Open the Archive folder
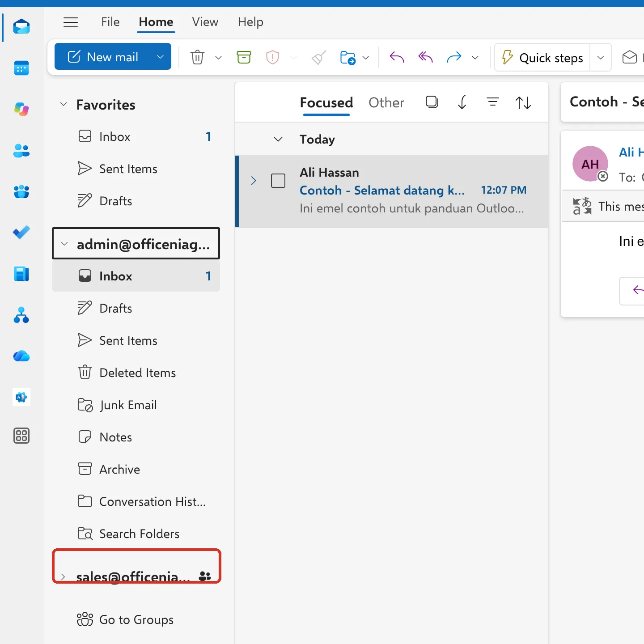The height and width of the screenshot is (644, 644). 136,469
